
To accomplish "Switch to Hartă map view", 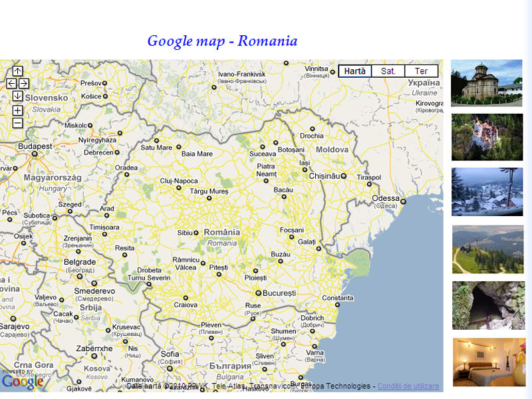I will (x=355, y=71).
